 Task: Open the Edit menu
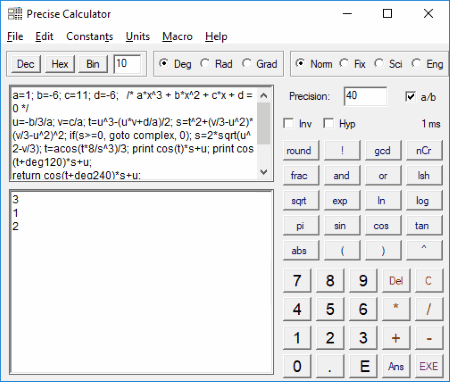pos(44,36)
